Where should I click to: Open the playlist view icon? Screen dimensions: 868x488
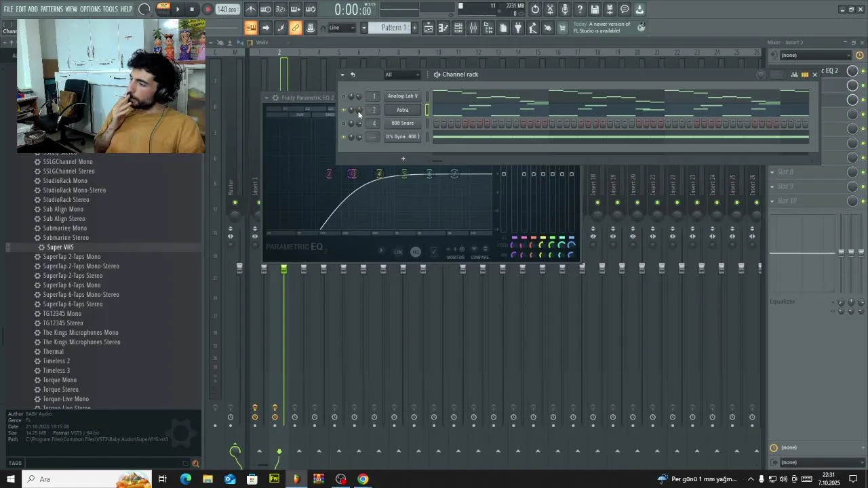[429, 28]
